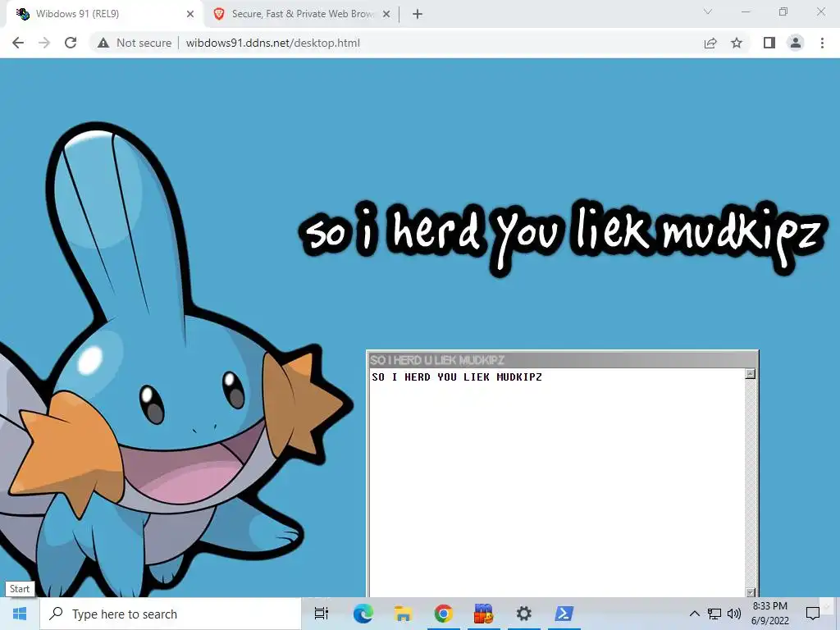Click the text window scroll up arrow
840x630 pixels.
(751, 374)
